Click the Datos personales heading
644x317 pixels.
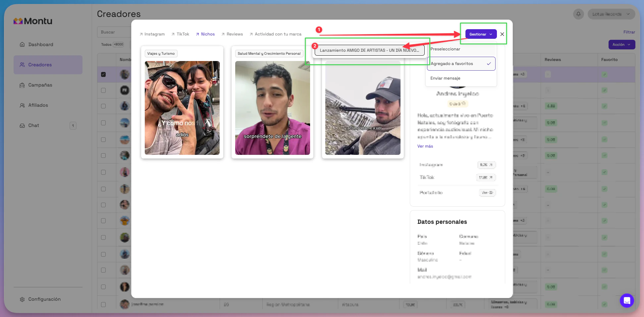click(442, 222)
